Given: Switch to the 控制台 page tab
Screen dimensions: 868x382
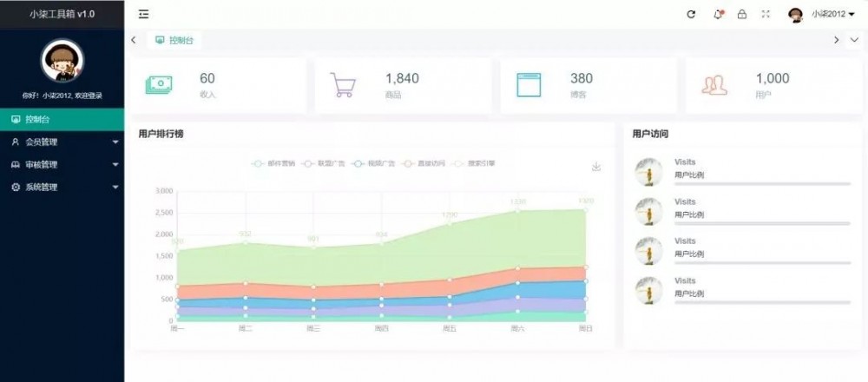Looking at the screenshot, I should [174, 40].
